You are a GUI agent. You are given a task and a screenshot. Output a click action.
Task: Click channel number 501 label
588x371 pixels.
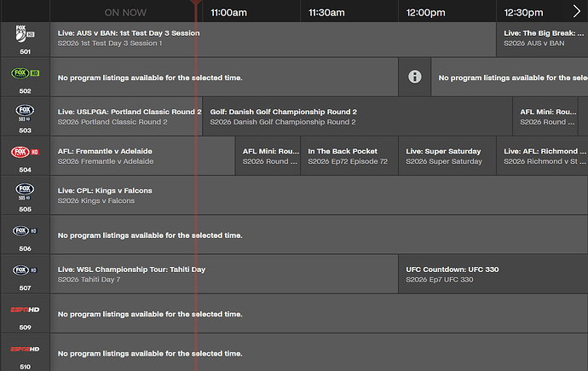[25, 52]
